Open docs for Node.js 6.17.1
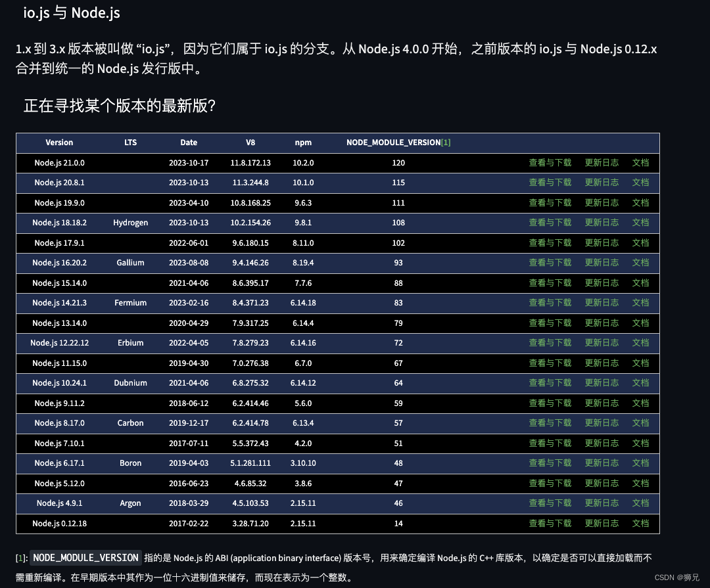 point(640,463)
